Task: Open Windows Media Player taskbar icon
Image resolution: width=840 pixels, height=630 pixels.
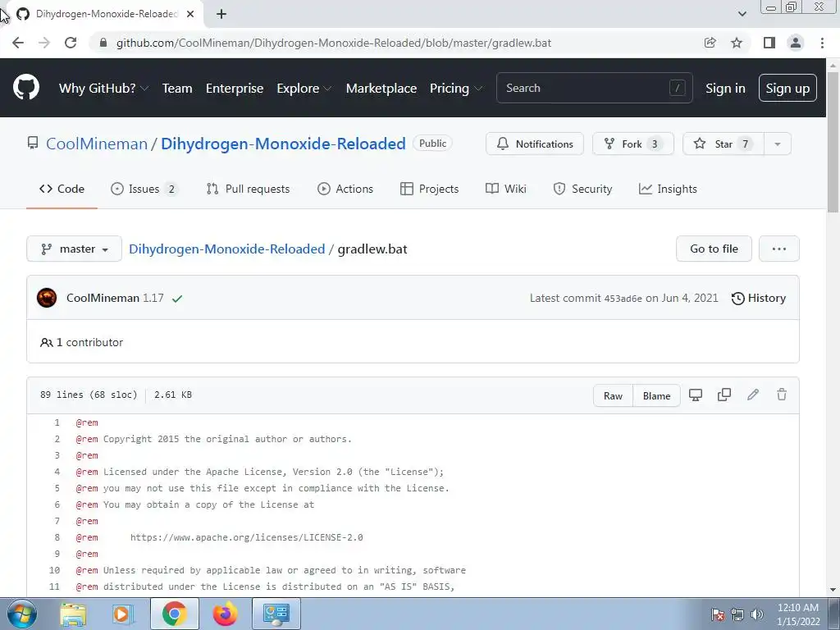Action: [x=122, y=614]
